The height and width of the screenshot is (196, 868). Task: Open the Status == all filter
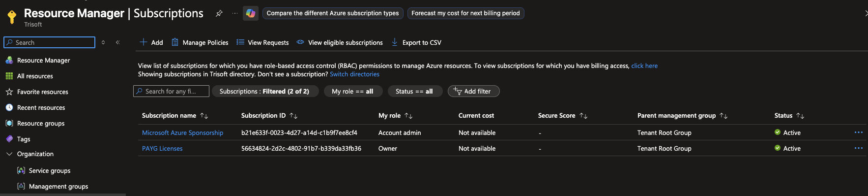tap(415, 91)
